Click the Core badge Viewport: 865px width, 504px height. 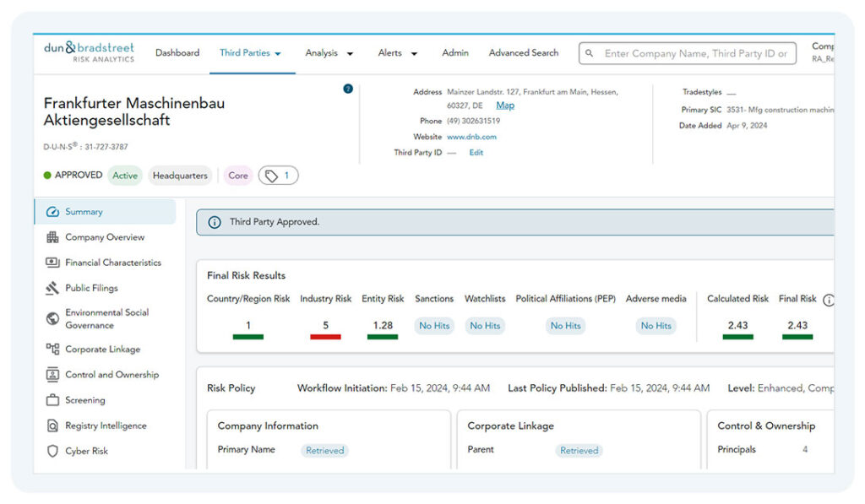coord(238,176)
